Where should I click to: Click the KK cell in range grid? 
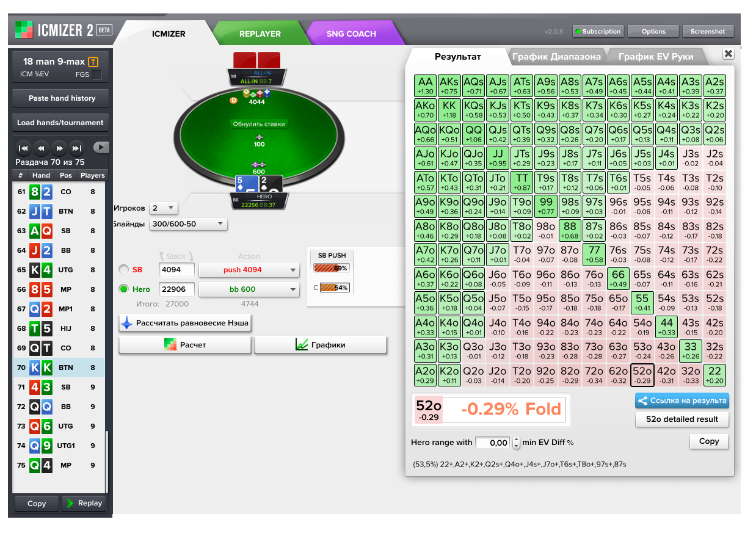pos(449,110)
